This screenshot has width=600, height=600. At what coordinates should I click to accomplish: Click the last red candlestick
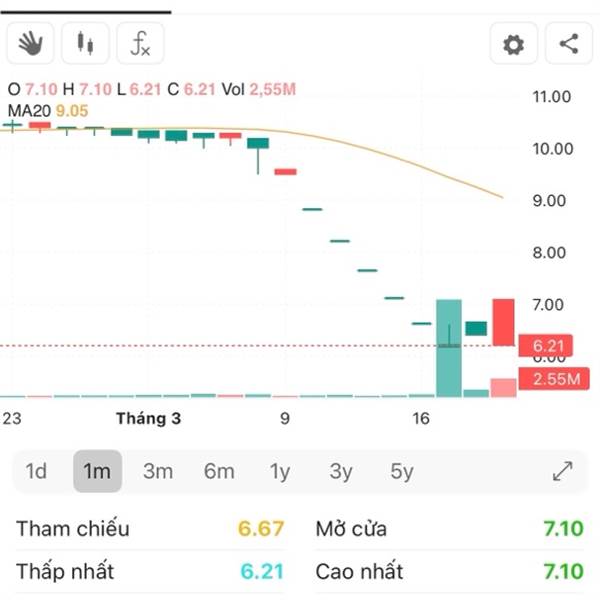[503, 322]
